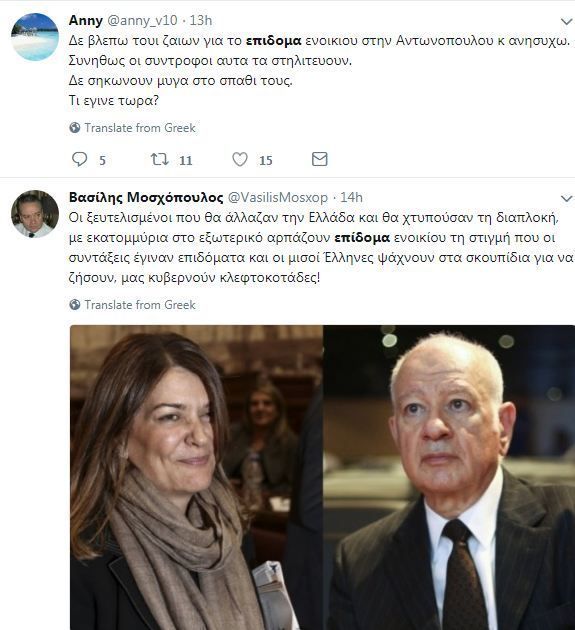Image resolution: width=575 pixels, height=630 pixels.
Task: Like Anny's tweet with the heart icon
Action: coord(240,160)
